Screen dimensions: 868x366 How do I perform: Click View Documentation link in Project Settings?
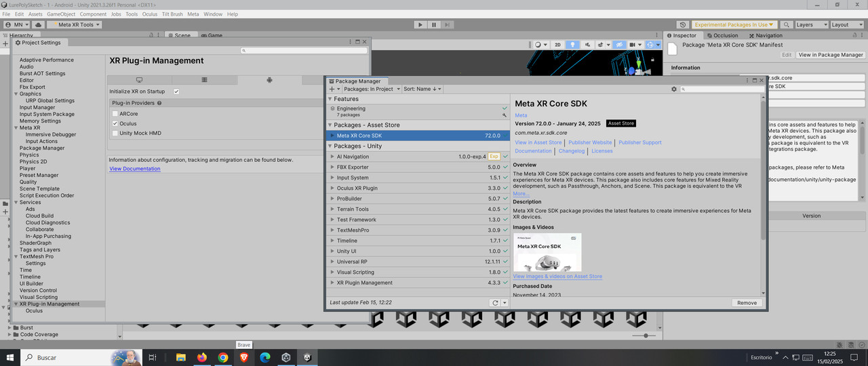coord(135,169)
